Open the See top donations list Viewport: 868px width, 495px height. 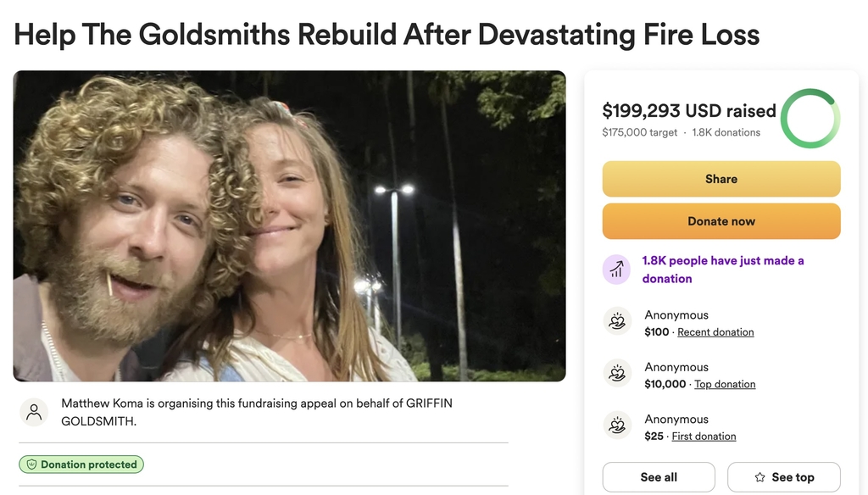pyautogui.click(x=784, y=477)
